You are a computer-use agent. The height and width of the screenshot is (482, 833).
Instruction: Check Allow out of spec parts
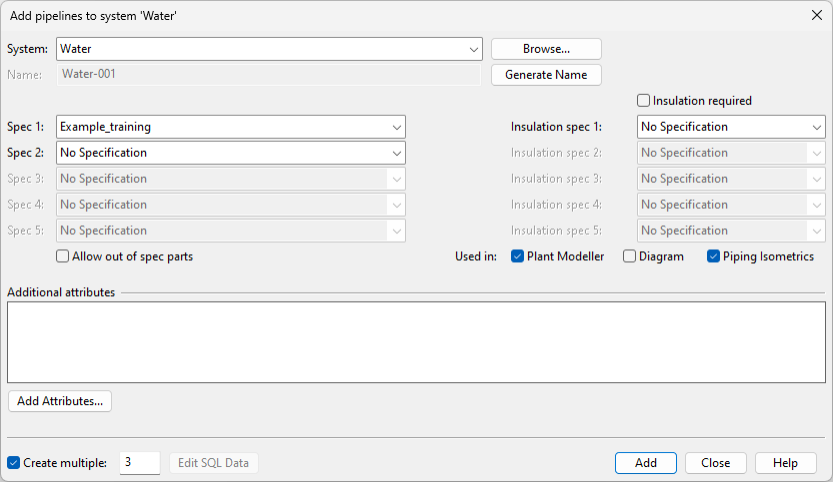click(x=64, y=257)
